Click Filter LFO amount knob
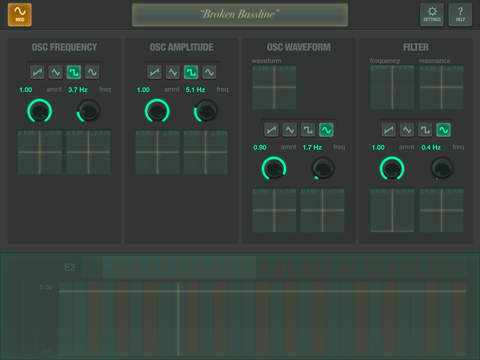 coord(392,168)
